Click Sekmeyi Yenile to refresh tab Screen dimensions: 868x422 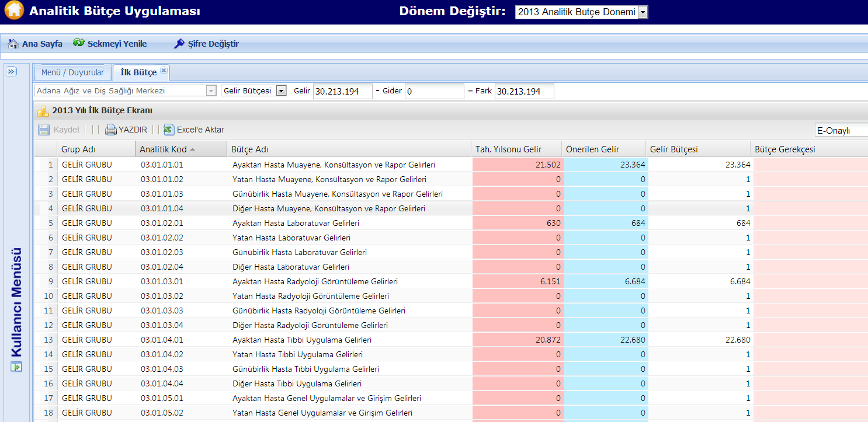(110, 44)
